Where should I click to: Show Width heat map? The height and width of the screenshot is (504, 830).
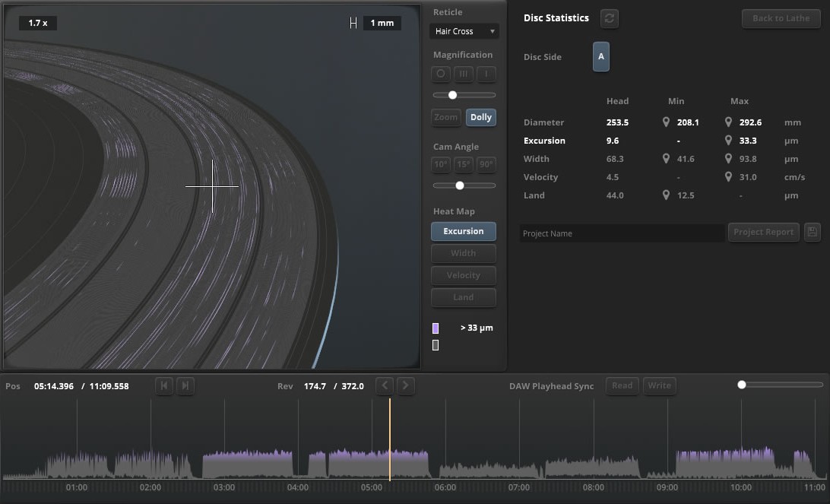(463, 253)
